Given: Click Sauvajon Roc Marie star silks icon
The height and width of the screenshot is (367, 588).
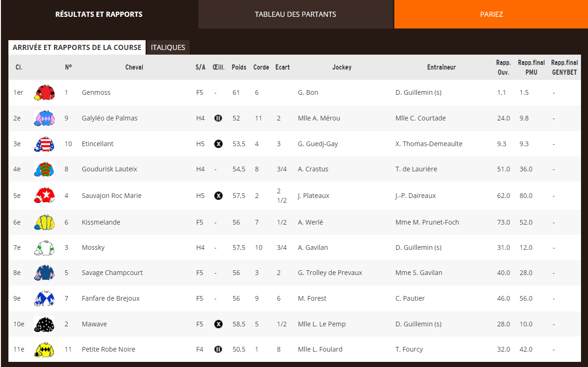Looking at the screenshot, I should point(44,196).
